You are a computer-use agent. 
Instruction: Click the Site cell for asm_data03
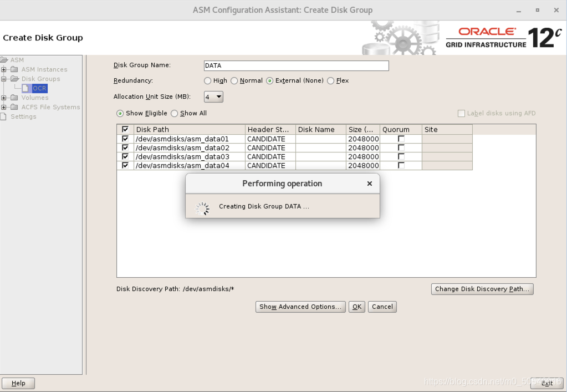point(447,156)
